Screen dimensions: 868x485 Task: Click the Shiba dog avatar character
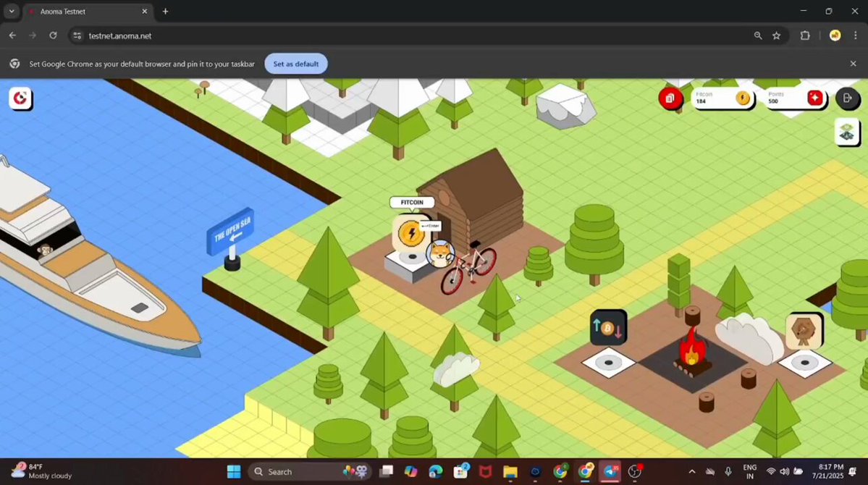(x=441, y=254)
